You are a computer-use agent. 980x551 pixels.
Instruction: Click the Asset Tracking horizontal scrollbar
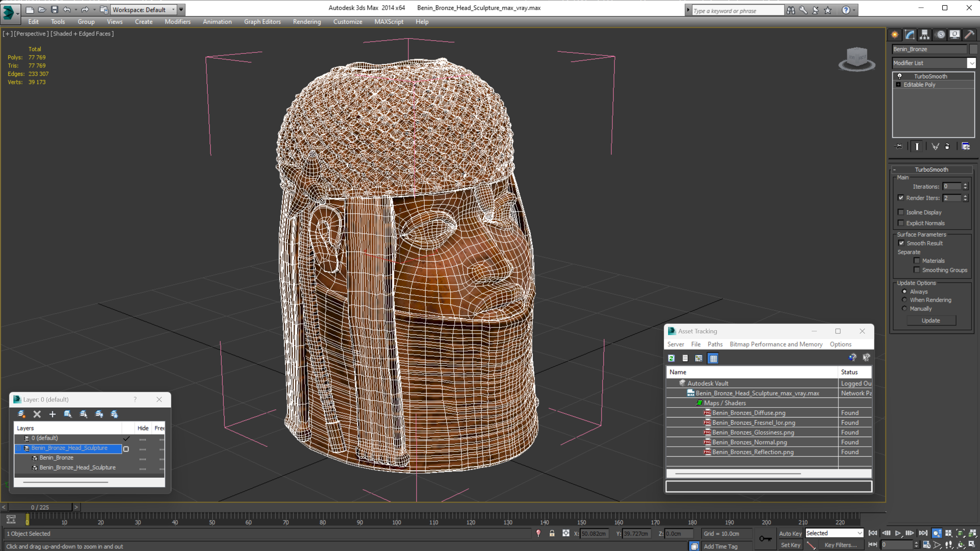[x=738, y=473]
